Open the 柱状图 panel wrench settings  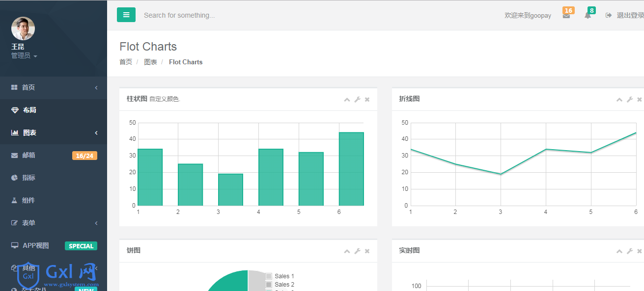click(358, 100)
